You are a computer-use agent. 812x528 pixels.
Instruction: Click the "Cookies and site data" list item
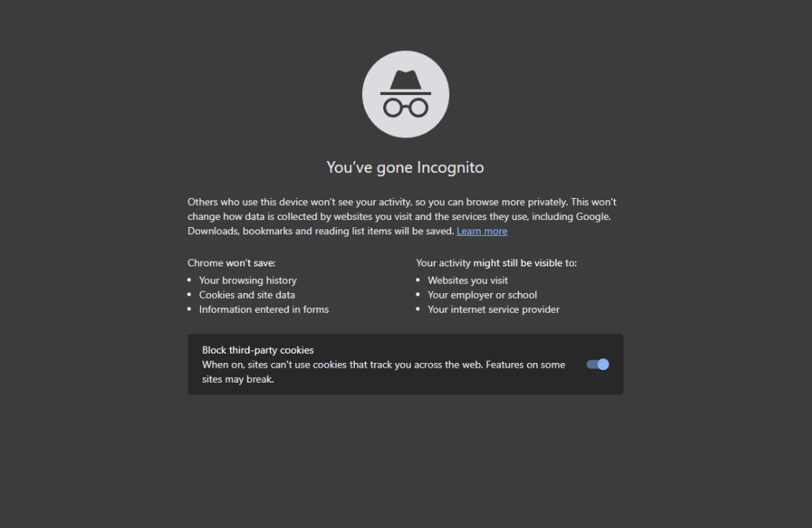pyautogui.click(x=247, y=295)
